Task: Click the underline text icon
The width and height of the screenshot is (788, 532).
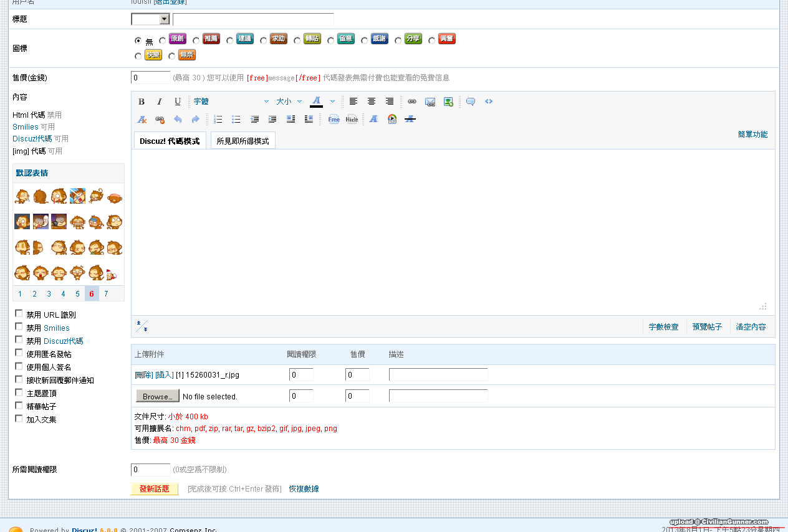Action: tap(178, 102)
